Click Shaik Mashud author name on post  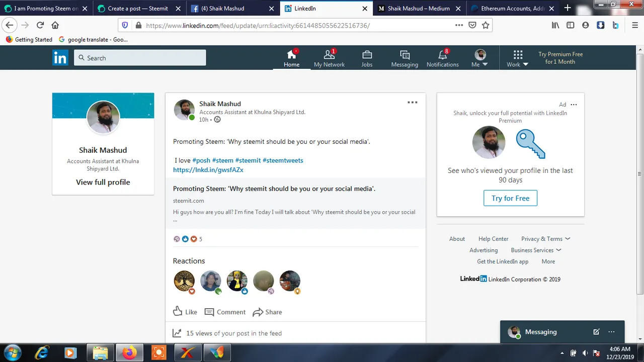click(x=220, y=104)
